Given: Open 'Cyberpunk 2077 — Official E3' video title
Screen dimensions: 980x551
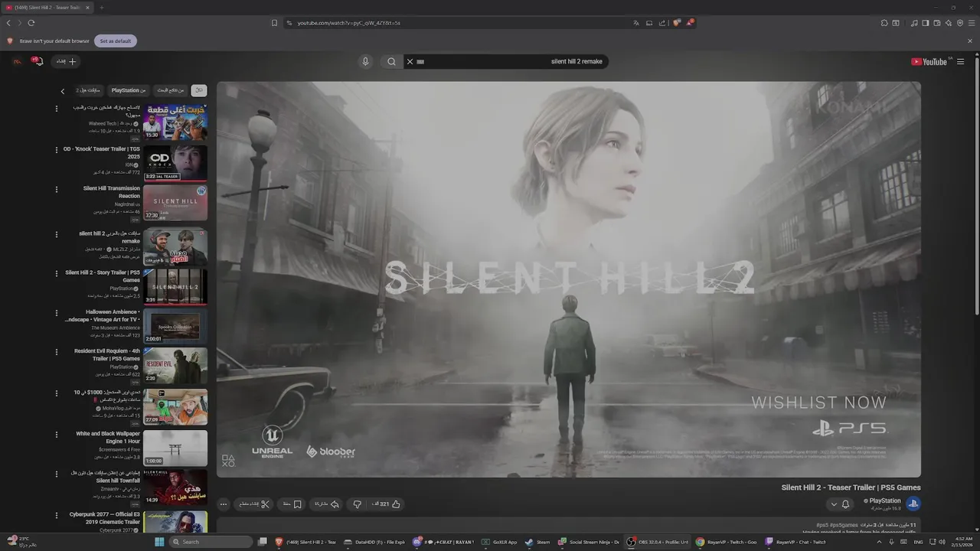Looking at the screenshot, I should point(105,518).
